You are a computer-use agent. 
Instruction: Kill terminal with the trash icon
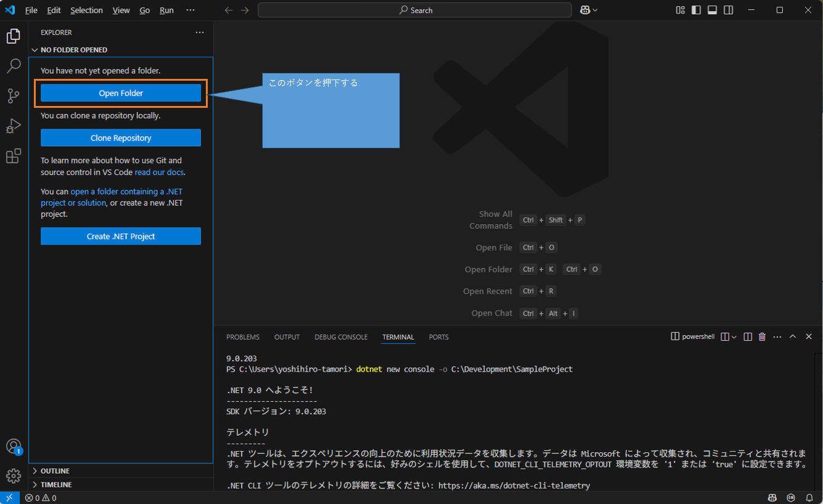[x=762, y=337]
